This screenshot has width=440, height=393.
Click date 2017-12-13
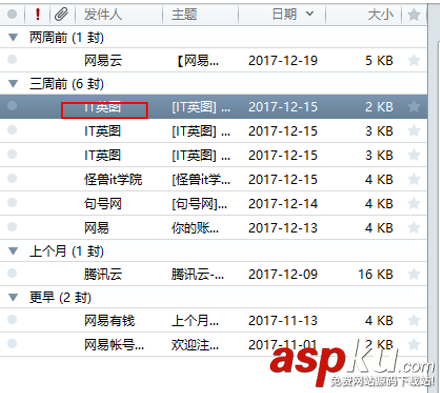[283, 228]
